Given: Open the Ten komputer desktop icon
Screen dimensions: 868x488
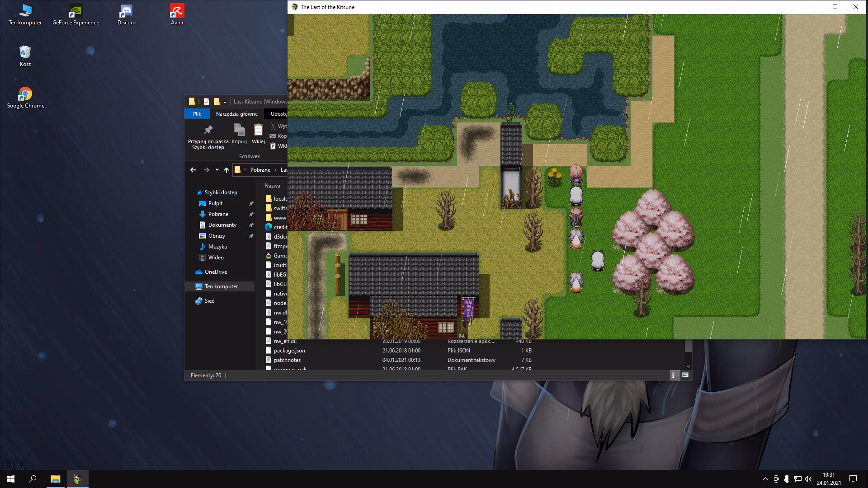Looking at the screenshot, I should point(25,14).
